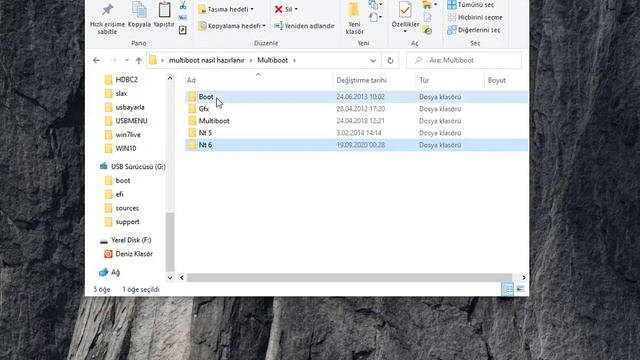Viewport: 640px width, 360px height.
Task: Click horizontal scrollbar left arrow
Action: click(x=182, y=278)
